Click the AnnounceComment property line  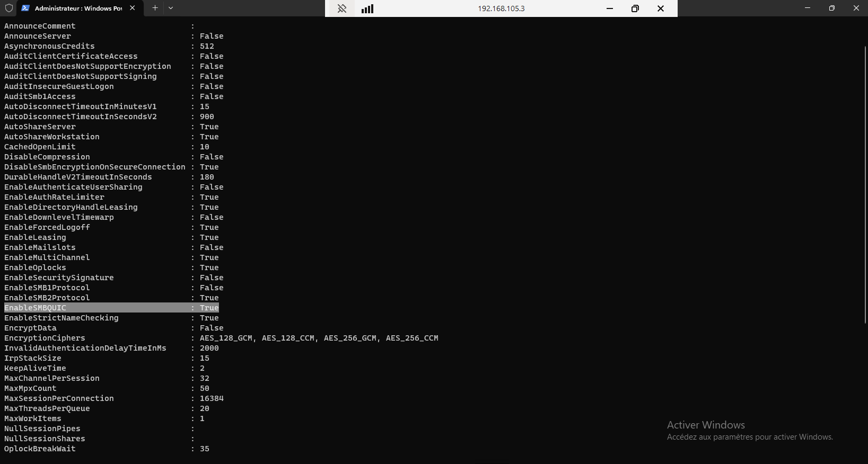40,26
